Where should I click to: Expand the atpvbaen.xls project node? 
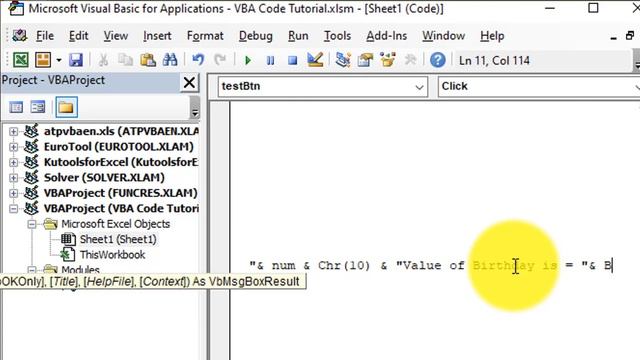[x=13, y=131]
